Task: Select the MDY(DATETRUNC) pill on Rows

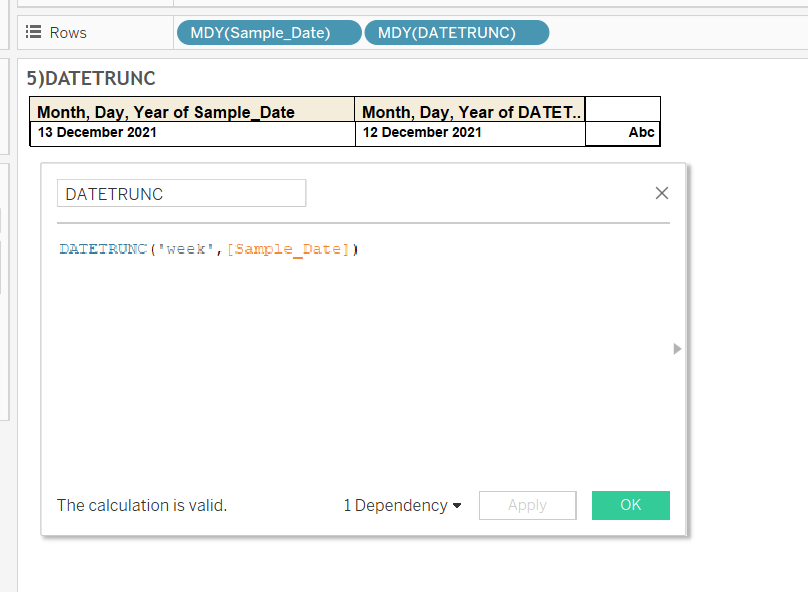Action: (x=457, y=32)
